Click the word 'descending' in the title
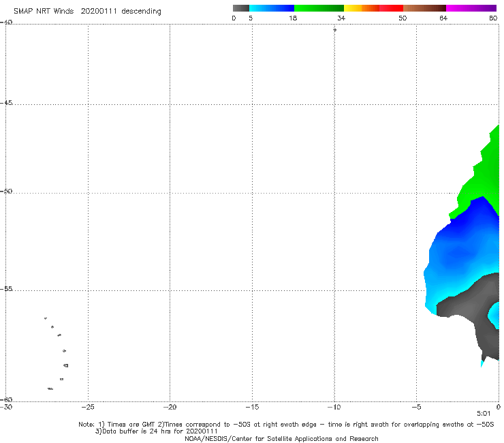The width and height of the screenshot is (504, 443). click(141, 12)
